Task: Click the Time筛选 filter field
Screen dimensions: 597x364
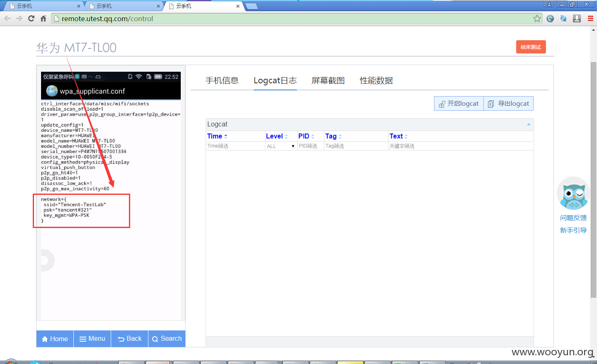Action: click(x=235, y=146)
